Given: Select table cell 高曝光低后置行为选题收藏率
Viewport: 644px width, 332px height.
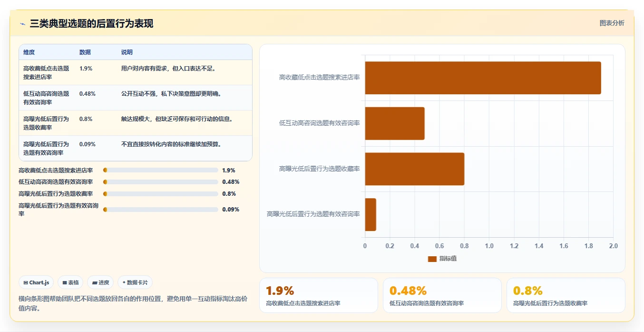Looking at the screenshot, I should tap(47, 123).
